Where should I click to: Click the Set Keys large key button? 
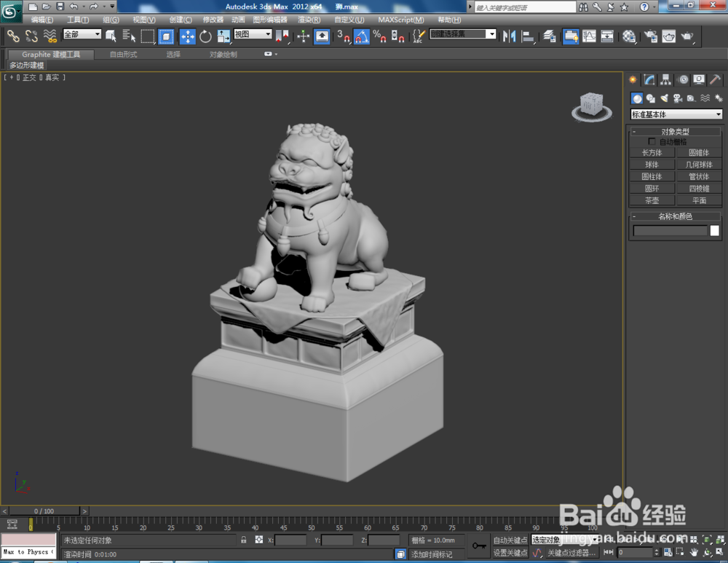pos(479,546)
